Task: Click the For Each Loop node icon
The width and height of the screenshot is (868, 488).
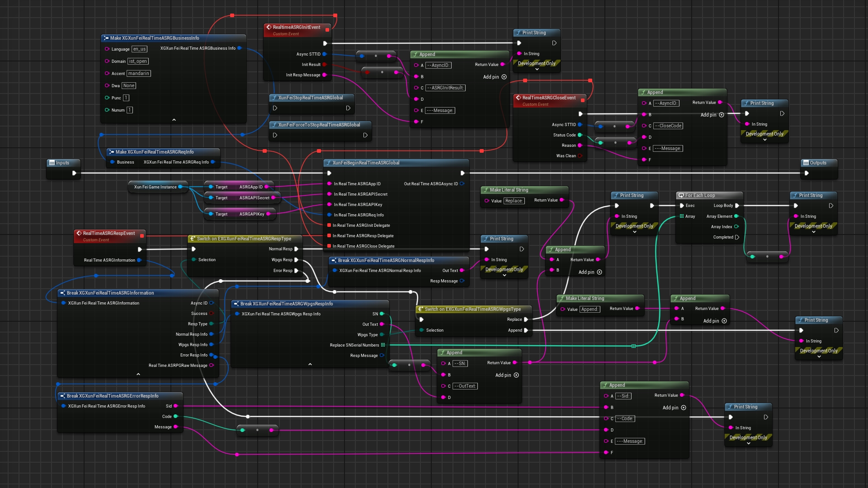Action: point(681,195)
